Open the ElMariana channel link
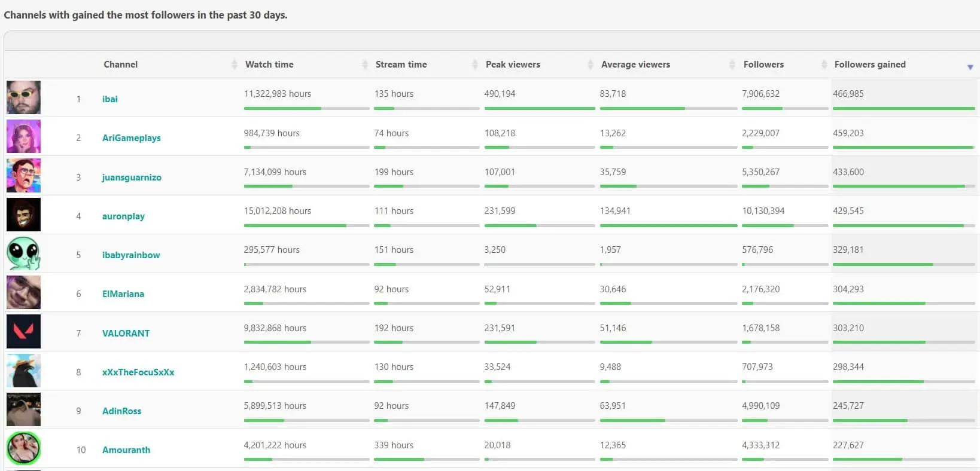The image size is (980, 471). [x=123, y=293]
